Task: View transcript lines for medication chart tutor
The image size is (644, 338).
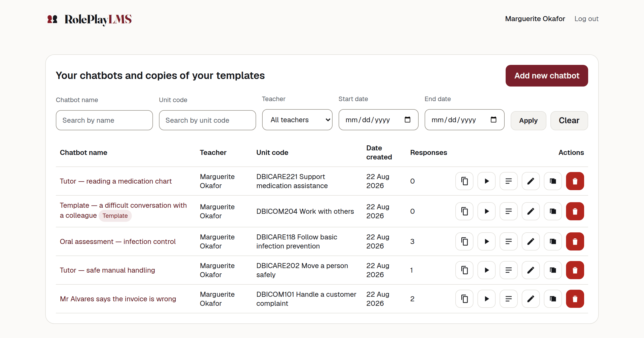Action: click(509, 181)
